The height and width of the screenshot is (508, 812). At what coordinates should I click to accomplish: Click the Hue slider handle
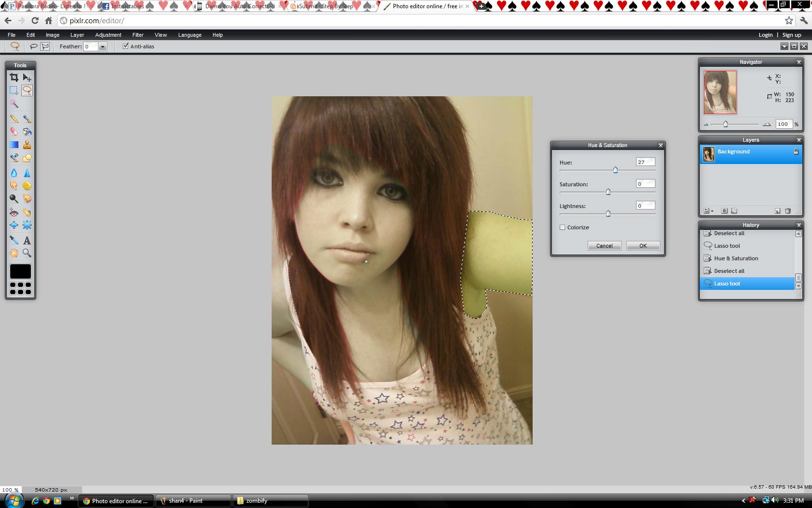pos(615,170)
